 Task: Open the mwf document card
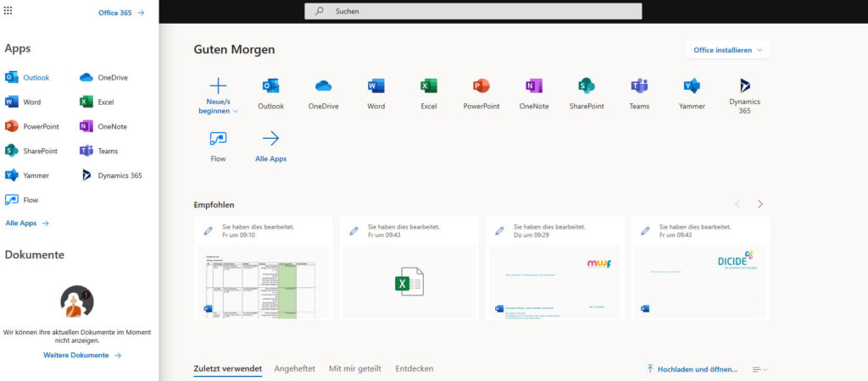point(554,268)
